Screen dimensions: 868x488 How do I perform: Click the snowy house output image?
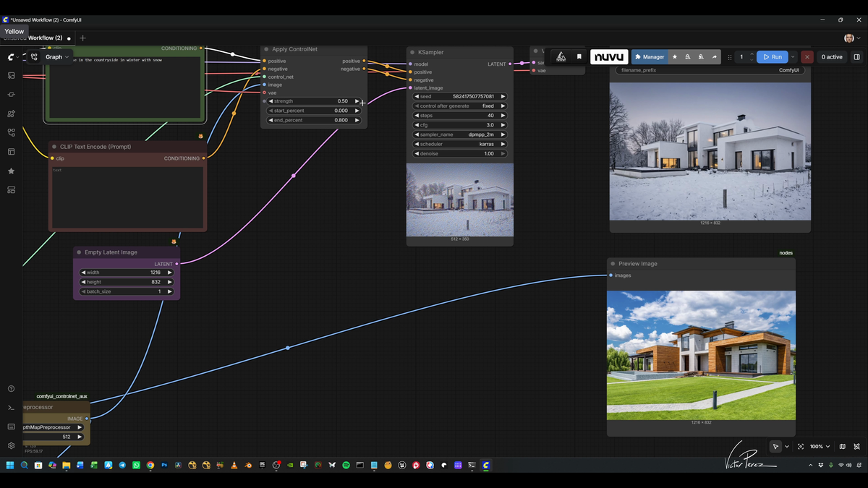(x=710, y=150)
